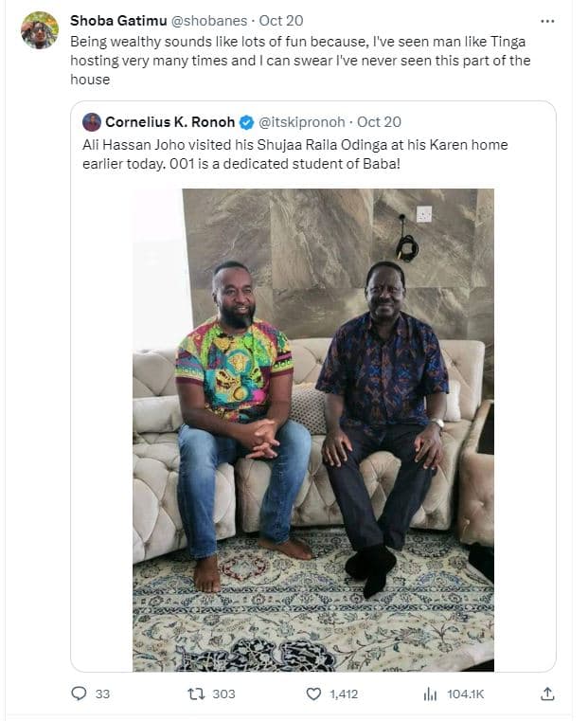This screenshot has width=588, height=721.
Task: Open view analytics bar chart icon
Action: pos(430,694)
